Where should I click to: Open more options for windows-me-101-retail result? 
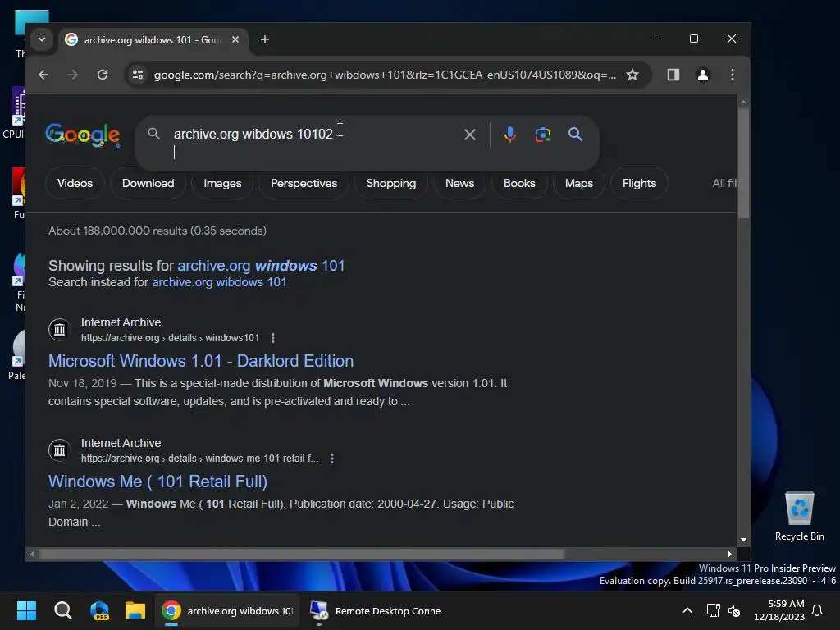coord(332,459)
